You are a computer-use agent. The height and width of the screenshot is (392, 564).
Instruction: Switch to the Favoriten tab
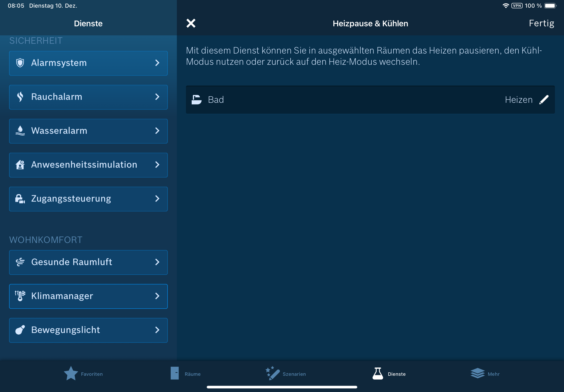tap(83, 374)
